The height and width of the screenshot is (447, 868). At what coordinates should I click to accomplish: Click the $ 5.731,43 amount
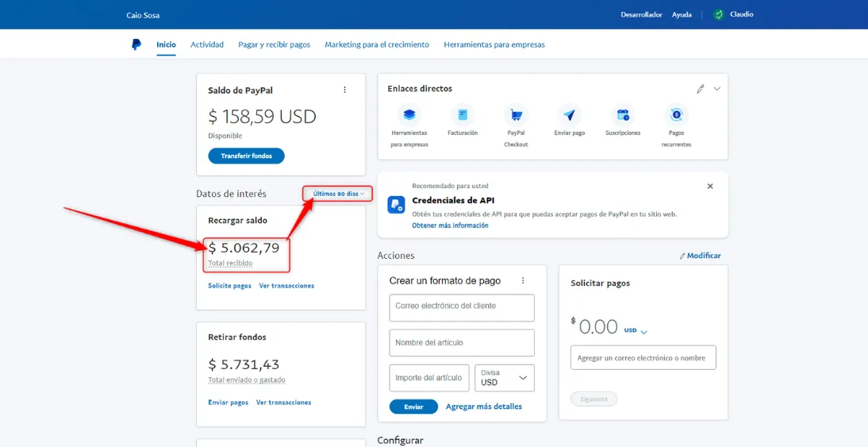click(244, 364)
